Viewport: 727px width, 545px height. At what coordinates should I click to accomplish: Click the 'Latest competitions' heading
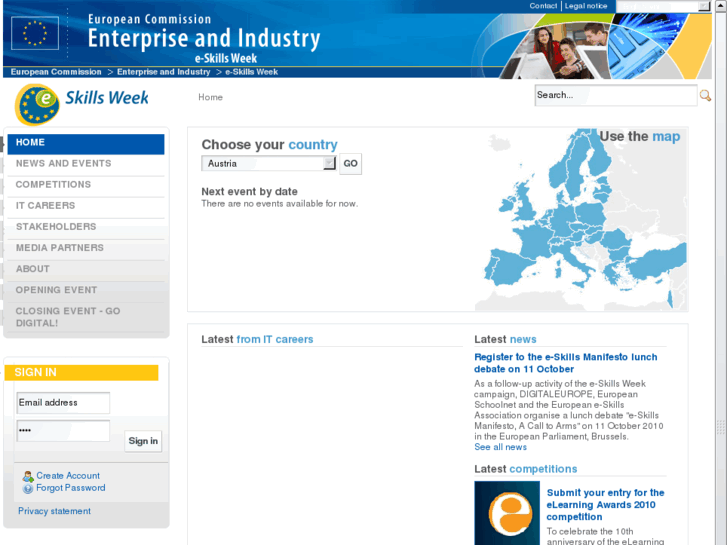pyautogui.click(x=526, y=469)
